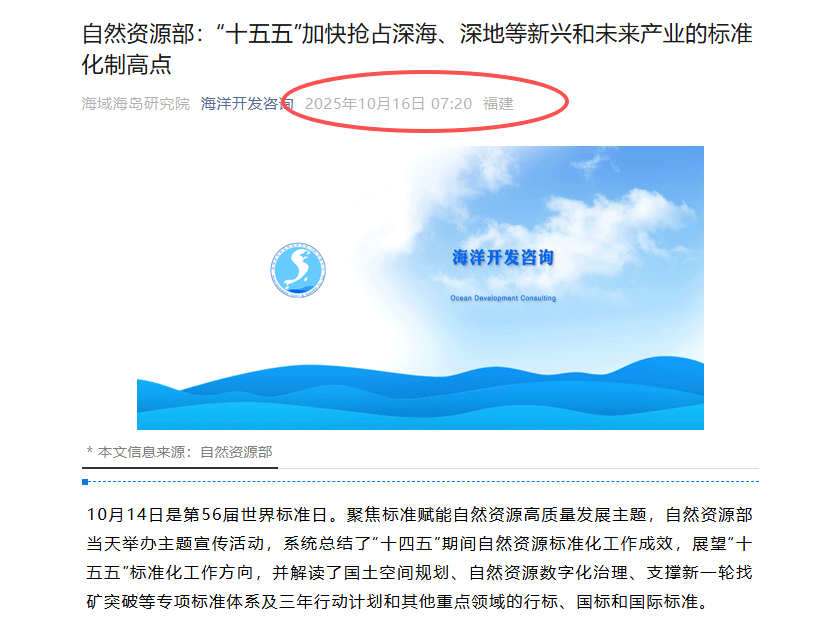Click the 福建 location label
The width and height of the screenshot is (818, 644).
(498, 104)
